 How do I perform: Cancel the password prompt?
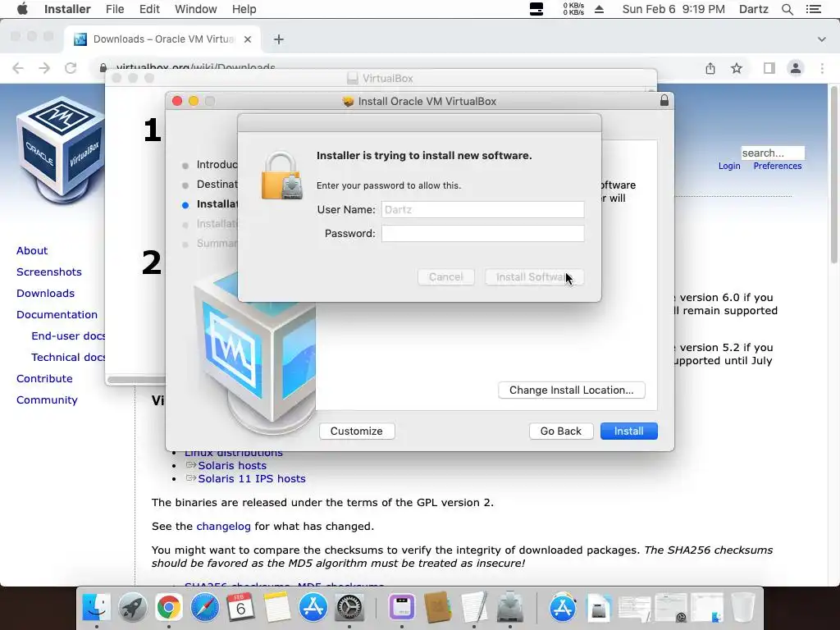tap(445, 277)
